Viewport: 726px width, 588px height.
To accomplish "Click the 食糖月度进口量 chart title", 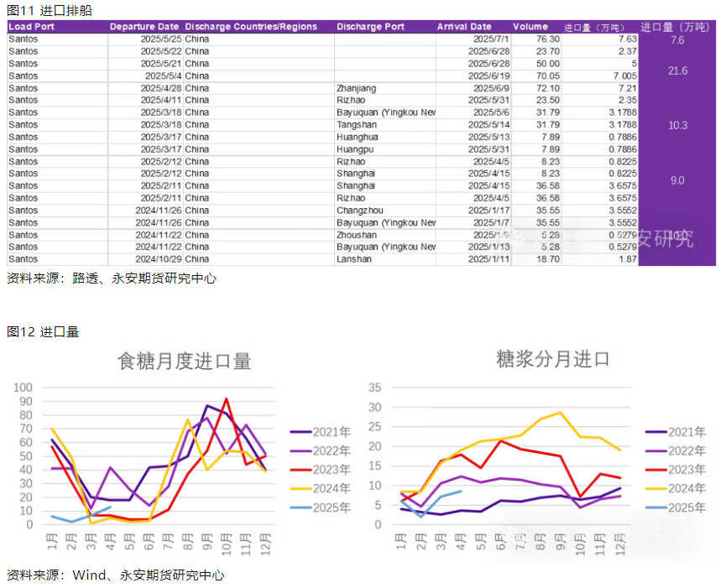I will (x=184, y=362).
